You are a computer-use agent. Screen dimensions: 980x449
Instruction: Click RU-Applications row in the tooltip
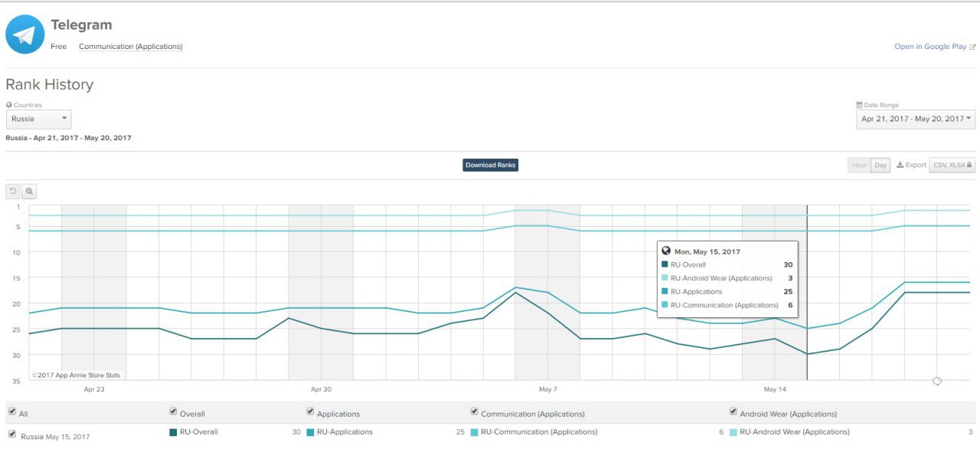click(727, 292)
